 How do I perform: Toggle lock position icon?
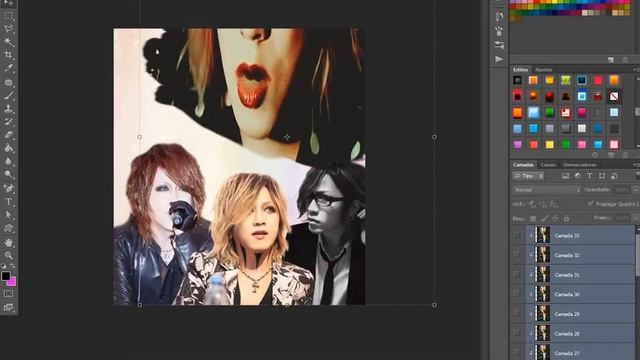point(555,219)
